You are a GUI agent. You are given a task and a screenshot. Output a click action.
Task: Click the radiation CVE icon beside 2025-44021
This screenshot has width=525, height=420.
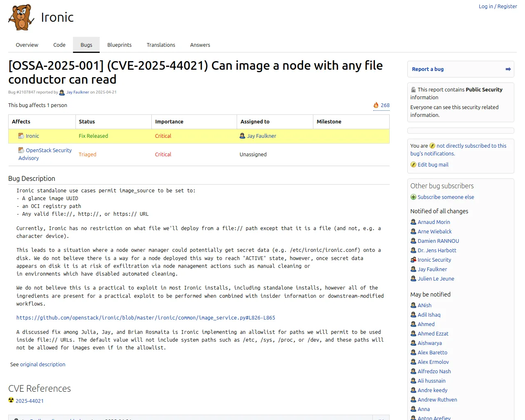11,400
